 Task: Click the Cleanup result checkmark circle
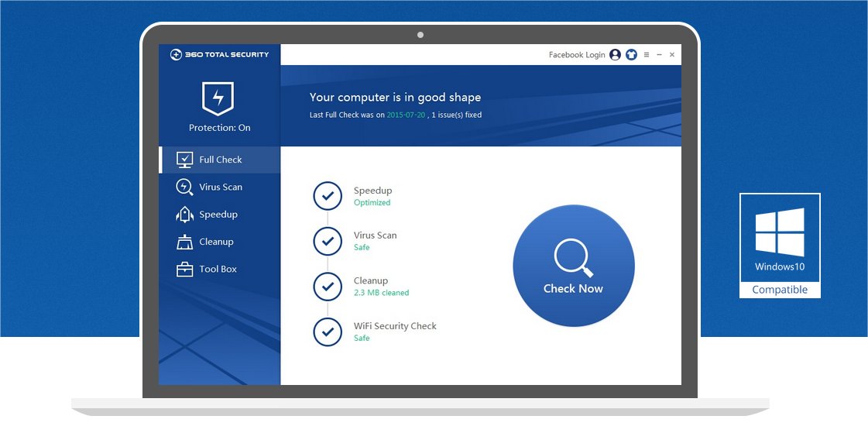coord(328,287)
